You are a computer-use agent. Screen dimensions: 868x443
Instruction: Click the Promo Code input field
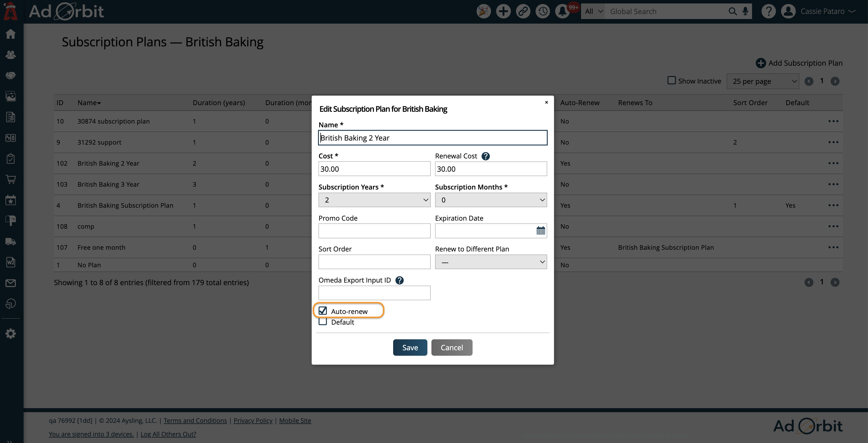click(x=374, y=231)
